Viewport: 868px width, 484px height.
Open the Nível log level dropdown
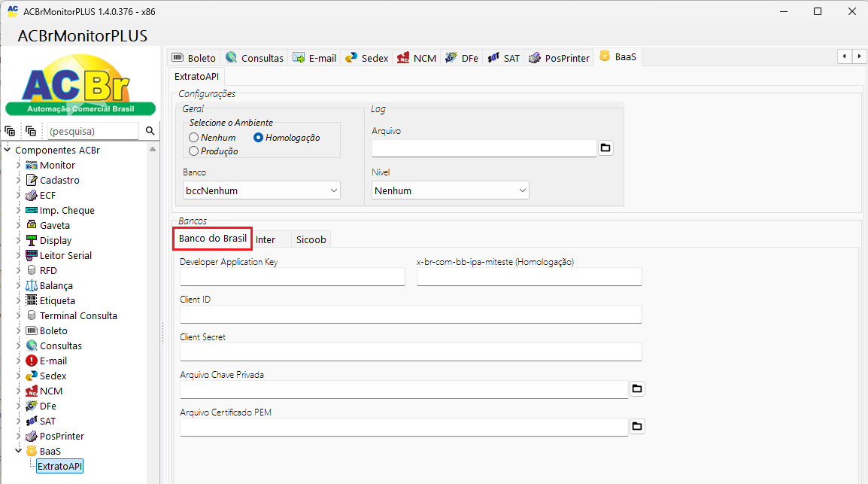(450, 190)
